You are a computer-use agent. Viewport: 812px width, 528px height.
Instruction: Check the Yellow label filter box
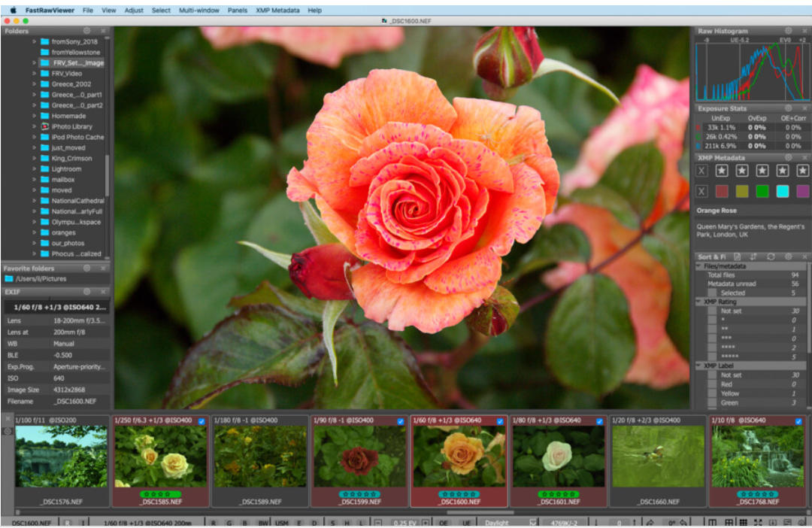pos(712,393)
